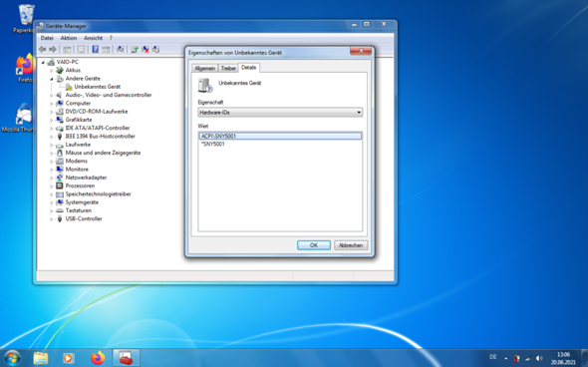The height and width of the screenshot is (367, 588).
Task: Confirm with the OK button
Action: (314, 245)
